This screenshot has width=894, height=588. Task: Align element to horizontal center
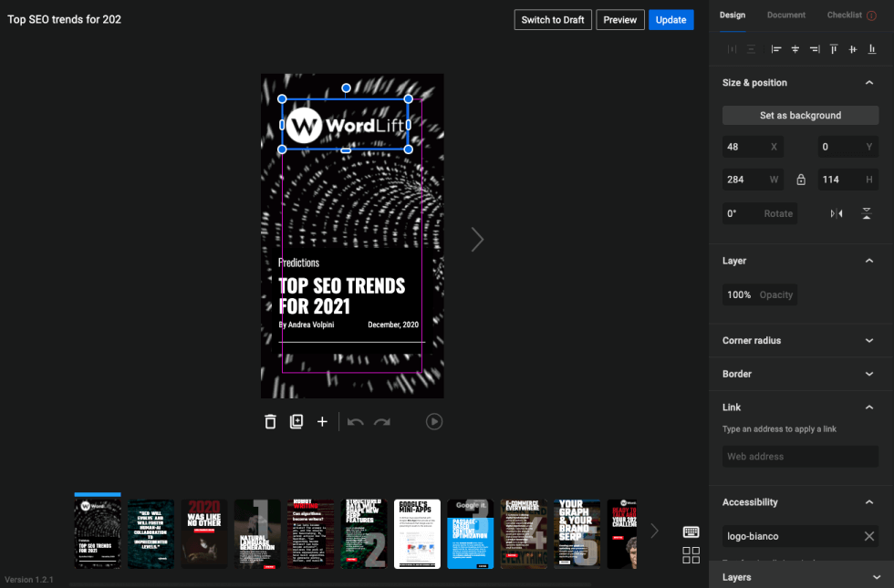point(795,49)
